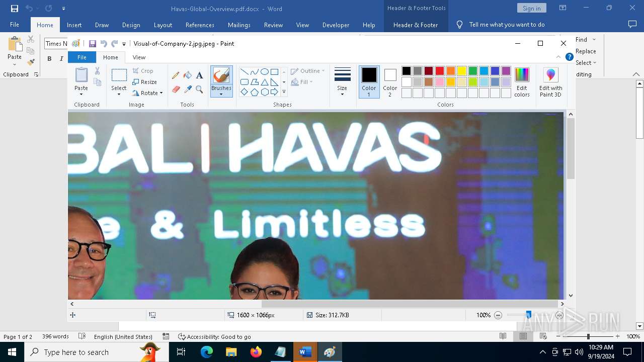The width and height of the screenshot is (644, 362).
Task: Click Word Save icon in title bar
Action: [15, 9]
